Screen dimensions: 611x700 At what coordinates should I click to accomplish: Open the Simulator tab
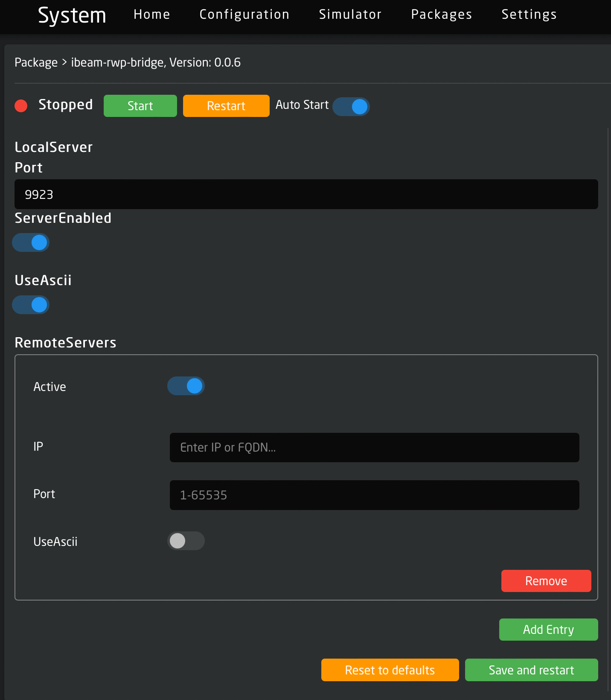tap(350, 15)
